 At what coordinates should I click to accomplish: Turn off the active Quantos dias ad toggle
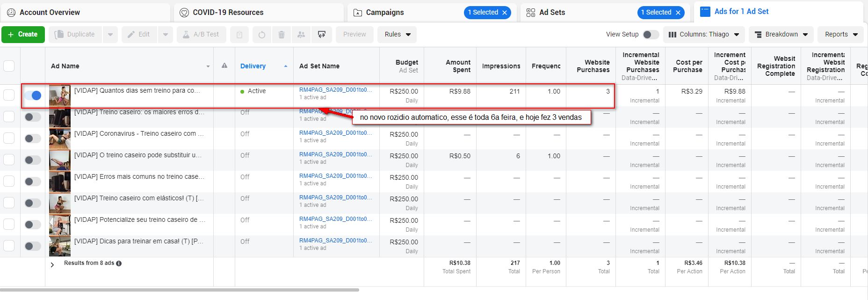33,95
